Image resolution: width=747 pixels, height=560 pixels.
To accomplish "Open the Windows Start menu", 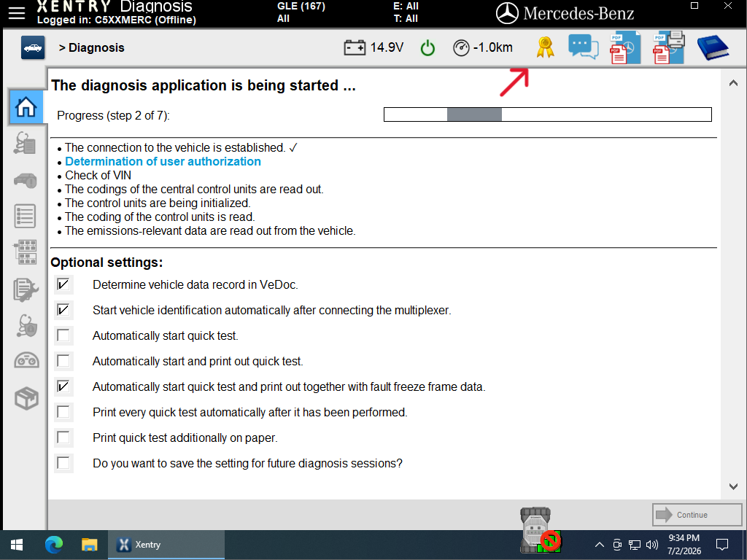I will [18, 545].
